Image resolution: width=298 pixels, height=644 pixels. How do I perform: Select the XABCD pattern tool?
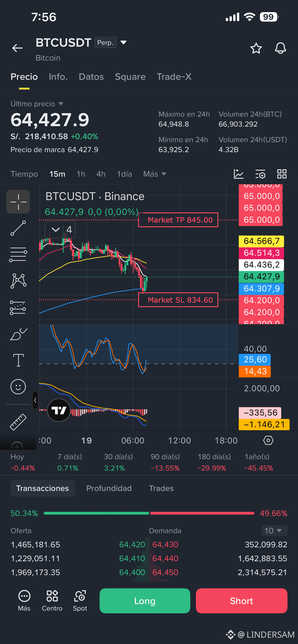[x=18, y=281]
